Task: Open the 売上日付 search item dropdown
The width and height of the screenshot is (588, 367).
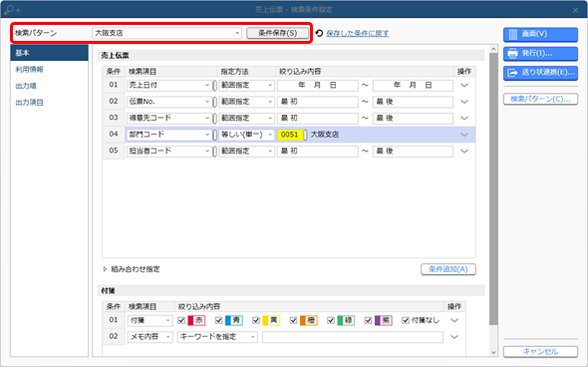Action: click(169, 85)
